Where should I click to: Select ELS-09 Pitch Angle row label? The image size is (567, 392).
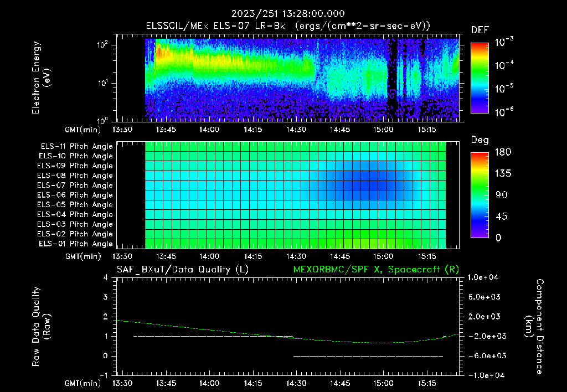pos(75,166)
